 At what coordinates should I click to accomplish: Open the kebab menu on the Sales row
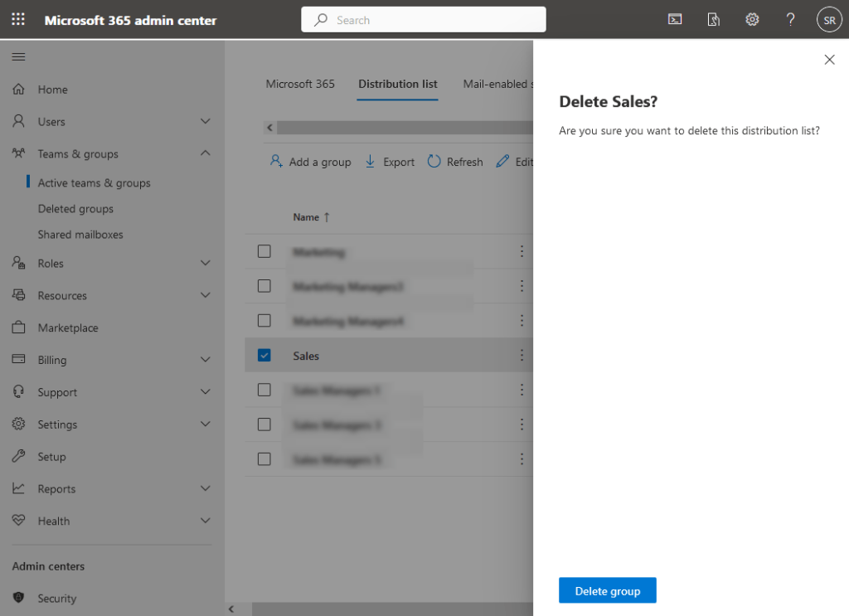[x=522, y=355]
